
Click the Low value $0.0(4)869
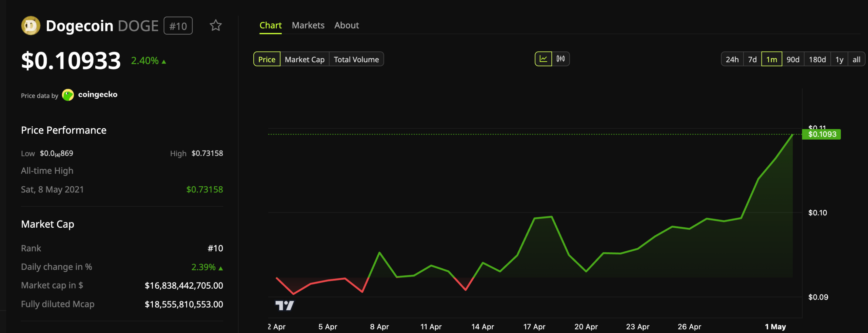(x=56, y=153)
